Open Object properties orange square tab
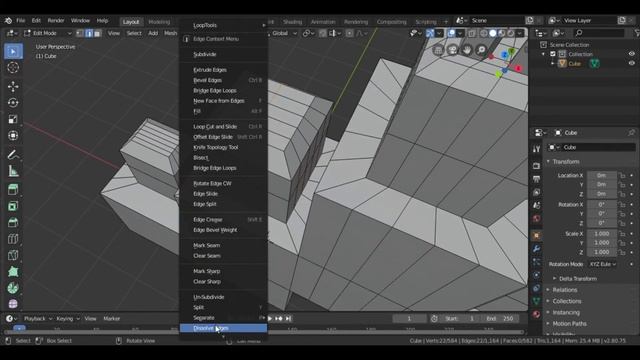 click(x=536, y=235)
